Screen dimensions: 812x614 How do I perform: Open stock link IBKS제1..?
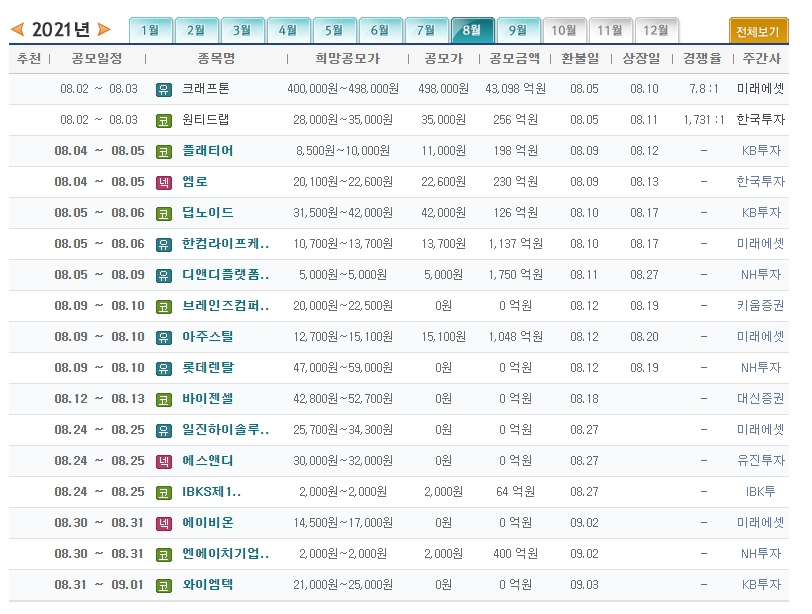coord(211,492)
